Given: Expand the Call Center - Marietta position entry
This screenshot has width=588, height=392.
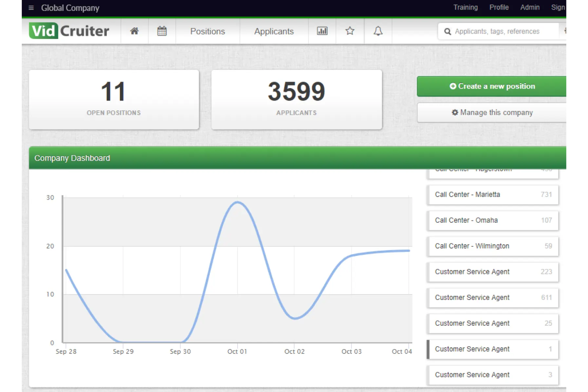Looking at the screenshot, I should pos(493,195).
